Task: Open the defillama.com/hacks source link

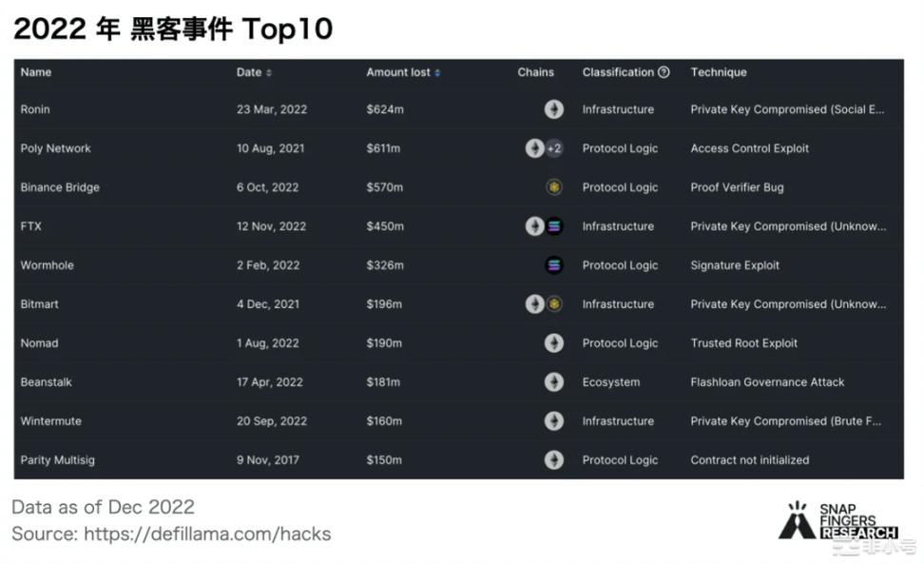Action: [x=207, y=535]
